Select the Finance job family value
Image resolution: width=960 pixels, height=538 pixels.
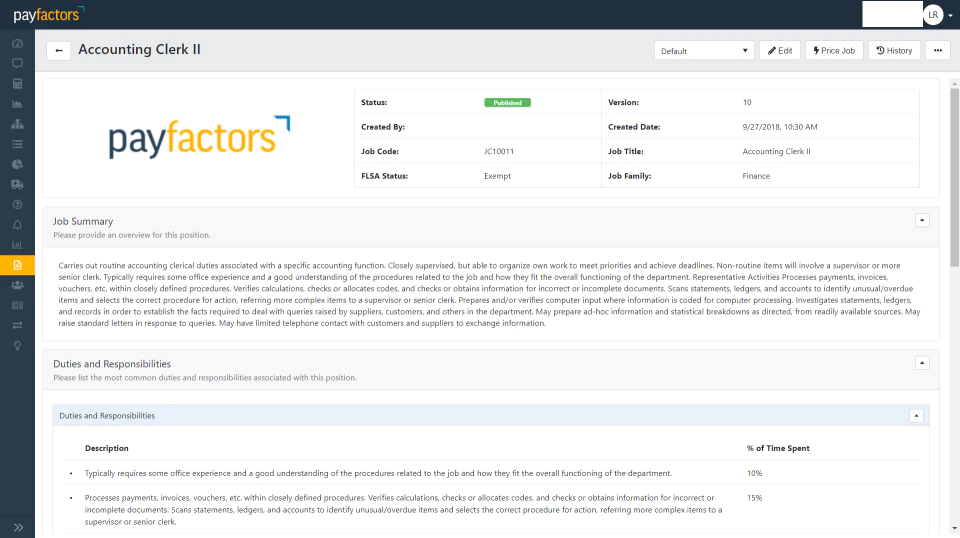(756, 176)
